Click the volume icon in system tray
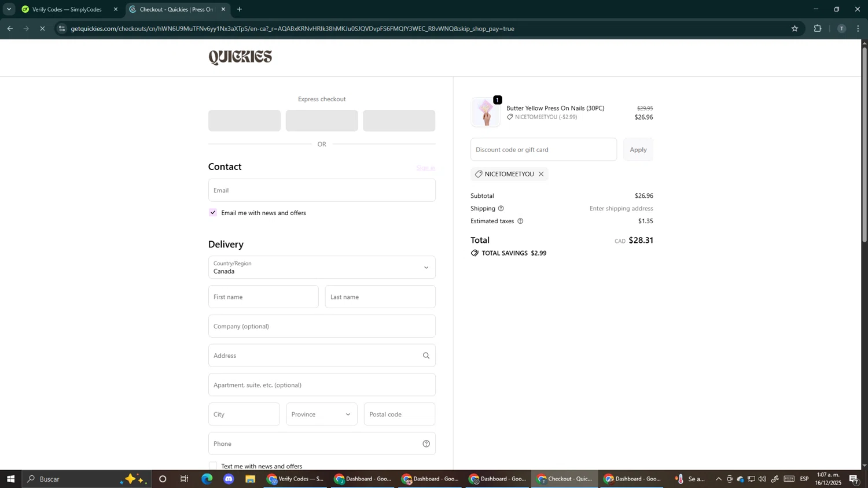Viewport: 868px width, 488px height. [x=762, y=479]
